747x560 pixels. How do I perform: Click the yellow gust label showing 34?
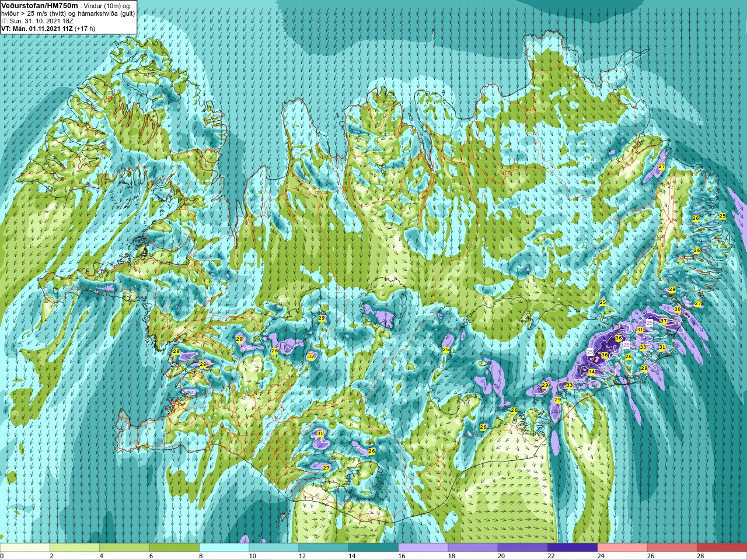coord(591,372)
